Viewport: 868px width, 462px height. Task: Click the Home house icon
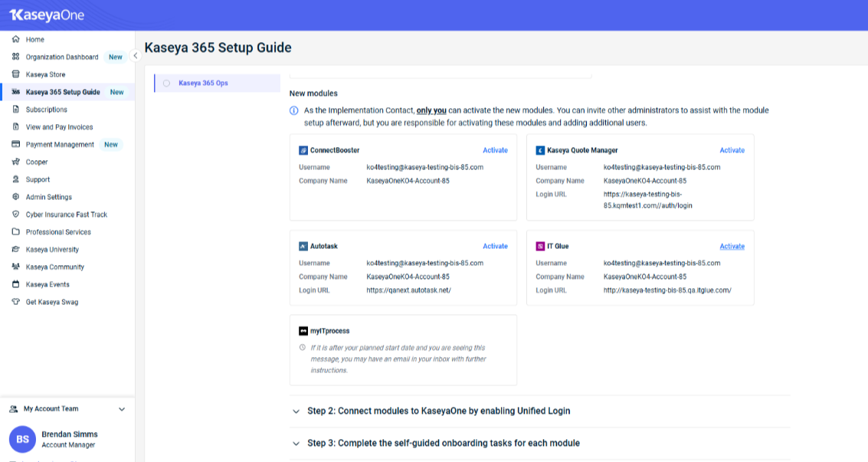(15, 39)
